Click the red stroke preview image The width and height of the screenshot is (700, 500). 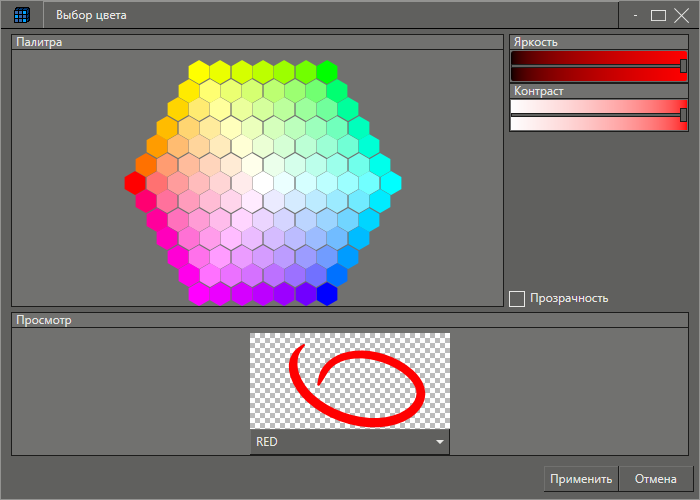coord(349,381)
